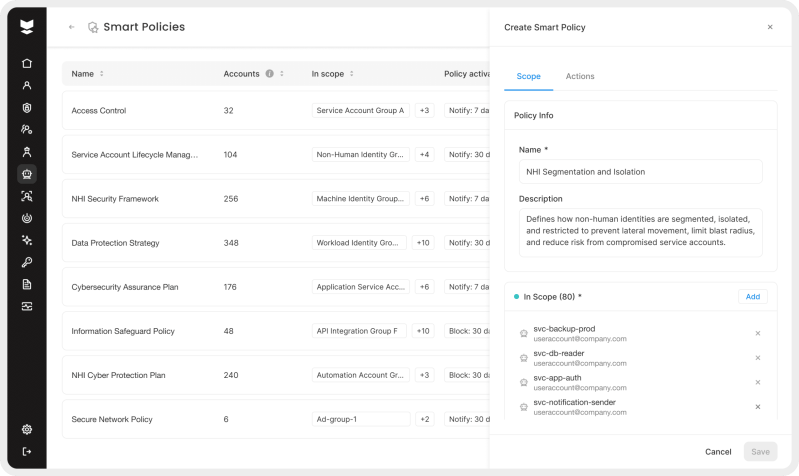The image size is (799, 476).
Task: Expand the +3 badge for Access Control
Action: (424, 110)
